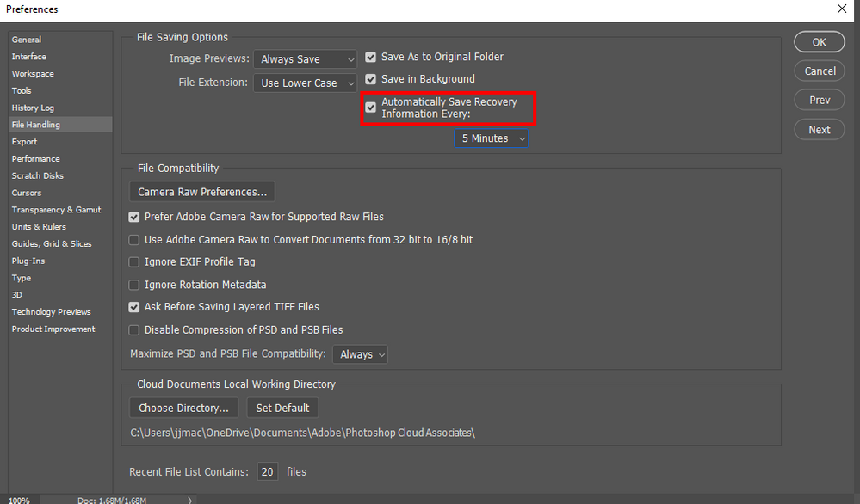Confirm preferences with the OK button

(x=819, y=42)
